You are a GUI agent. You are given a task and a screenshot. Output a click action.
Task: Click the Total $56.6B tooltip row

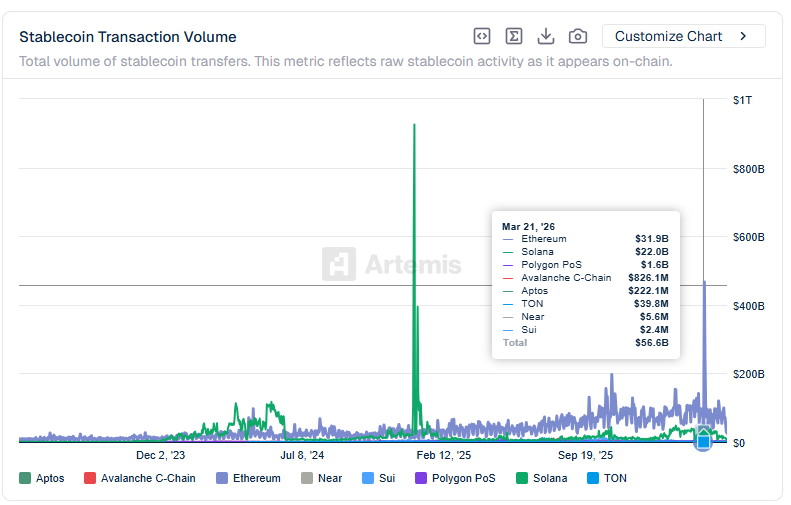click(x=585, y=343)
